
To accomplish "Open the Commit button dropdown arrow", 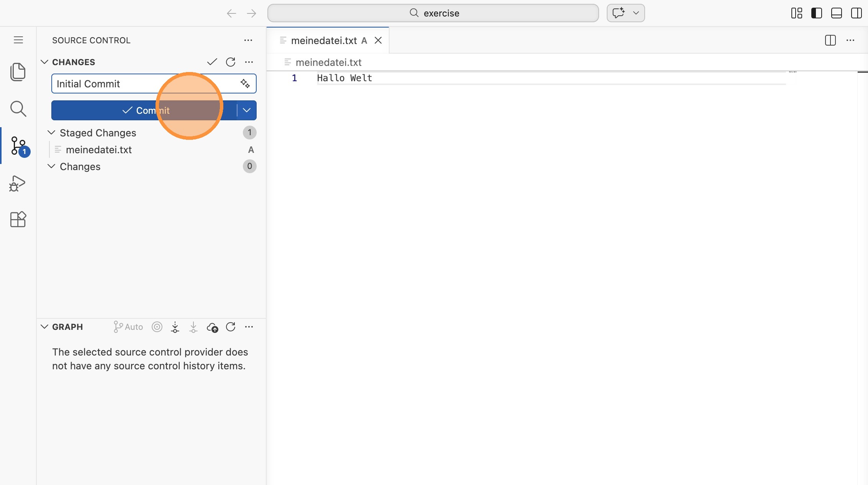I will pos(247,110).
